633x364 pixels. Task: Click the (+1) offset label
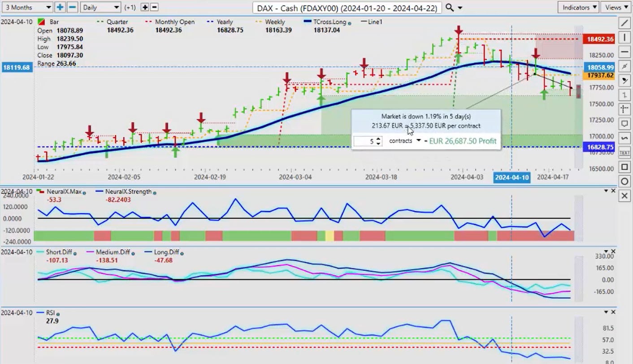pos(130,8)
